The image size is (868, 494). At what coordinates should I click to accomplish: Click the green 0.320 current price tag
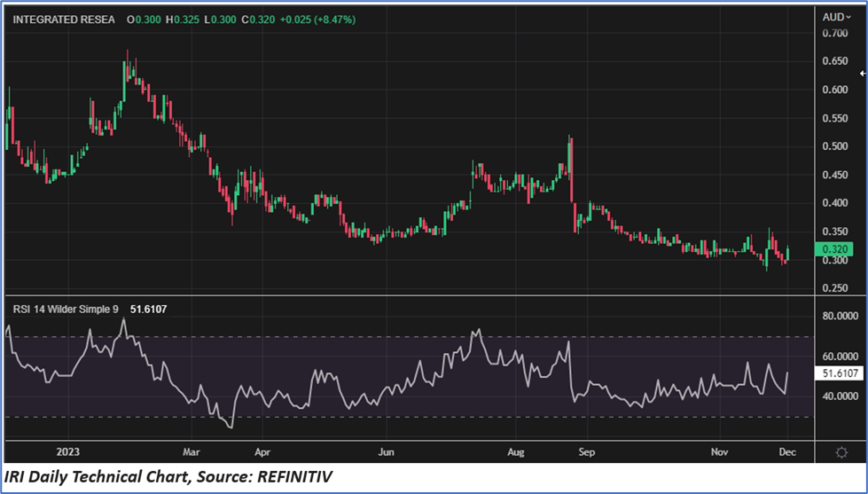tap(836, 250)
